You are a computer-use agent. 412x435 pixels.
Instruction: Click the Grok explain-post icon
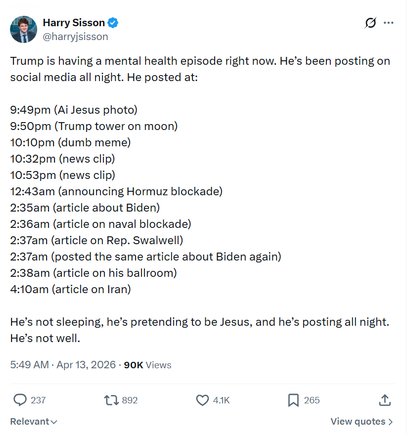(x=370, y=23)
